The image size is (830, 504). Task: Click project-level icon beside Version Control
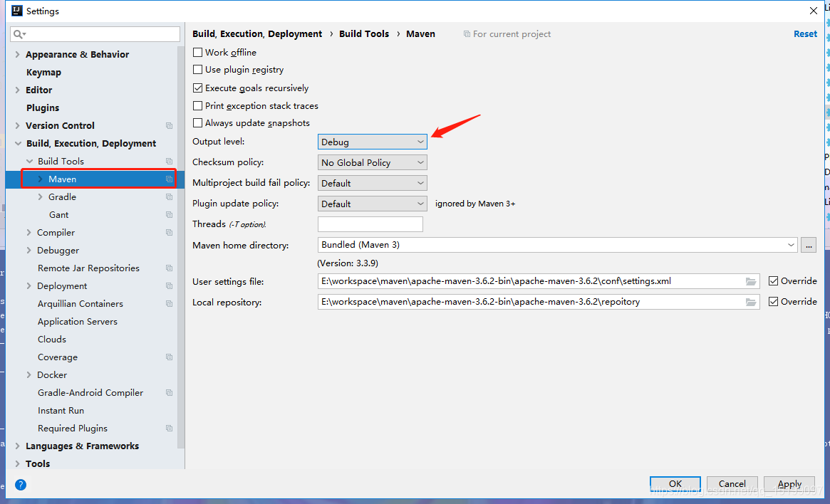[170, 126]
